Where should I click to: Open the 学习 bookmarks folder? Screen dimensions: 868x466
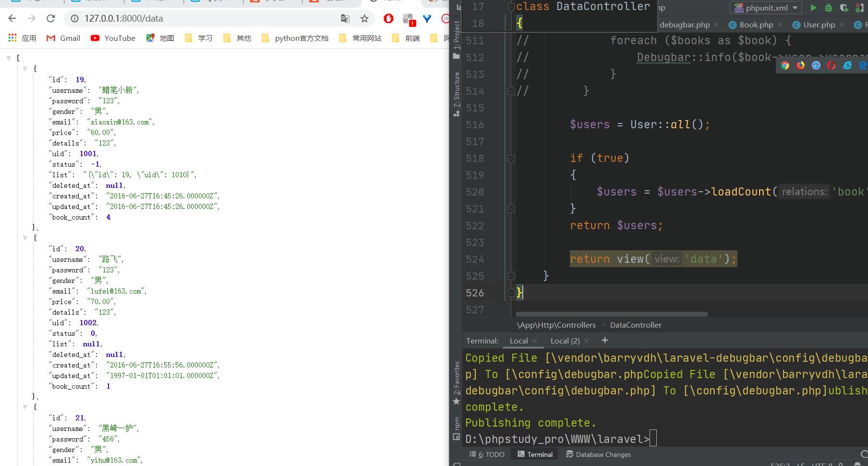coord(199,38)
